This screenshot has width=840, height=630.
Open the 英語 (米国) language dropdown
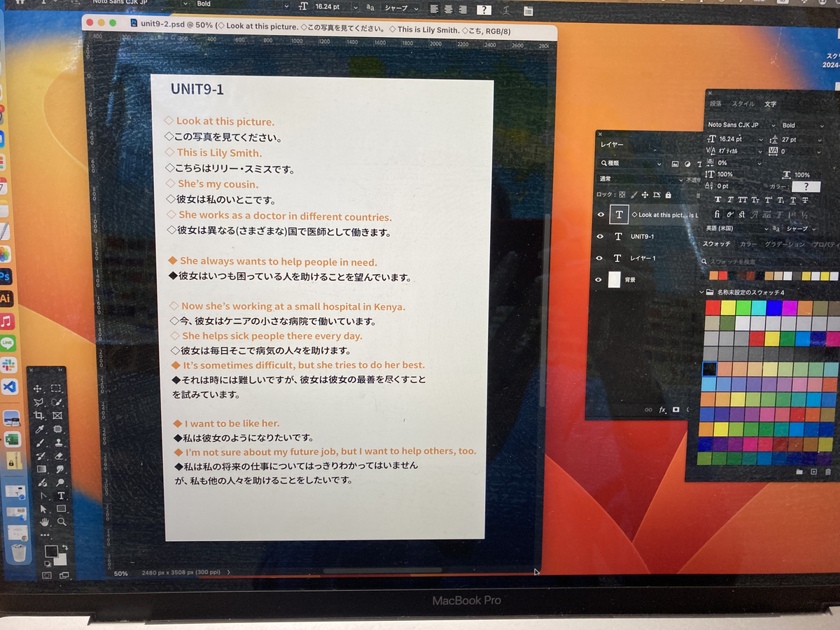(736, 228)
